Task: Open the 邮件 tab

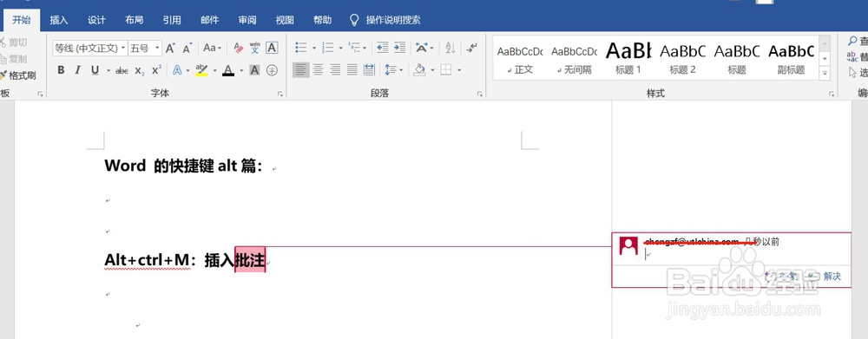Action: pos(209,20)
